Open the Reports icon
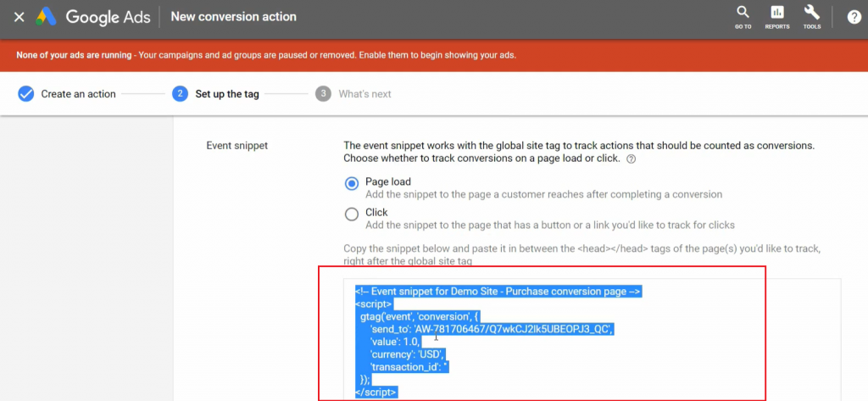The image size is (868, 401). (777, 17)
